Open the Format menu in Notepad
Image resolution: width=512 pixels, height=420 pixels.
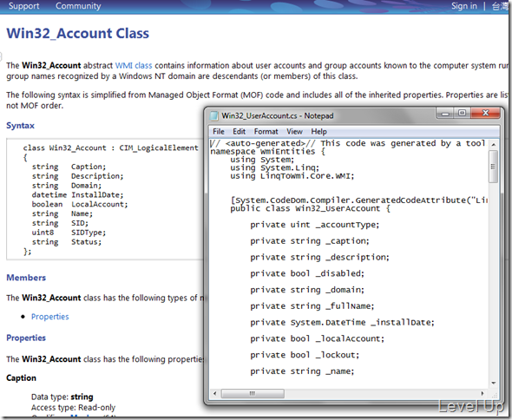pyautogui.click(x=266, y=132)
